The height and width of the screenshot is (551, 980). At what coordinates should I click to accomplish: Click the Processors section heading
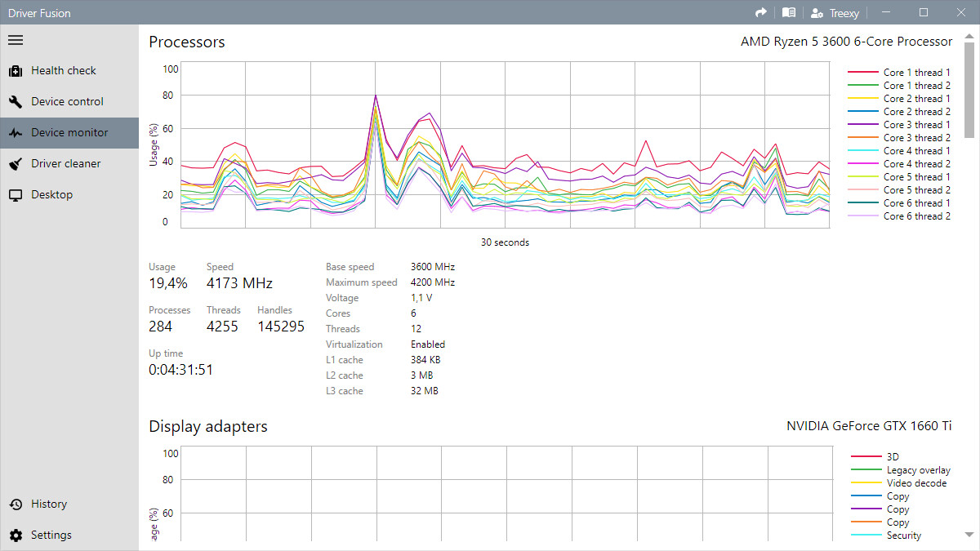(187, 42)
